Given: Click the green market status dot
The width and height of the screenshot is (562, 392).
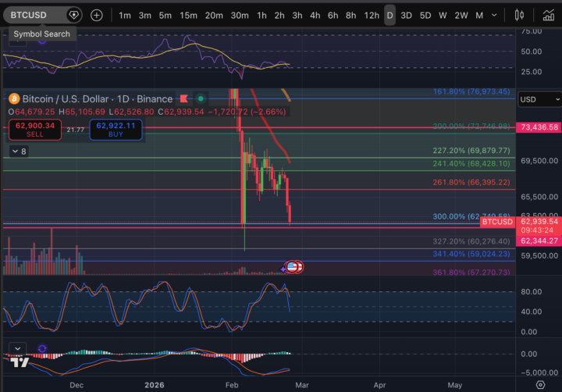Looking at the screenshot, I should pyautogui.click(x=201, y=98).
